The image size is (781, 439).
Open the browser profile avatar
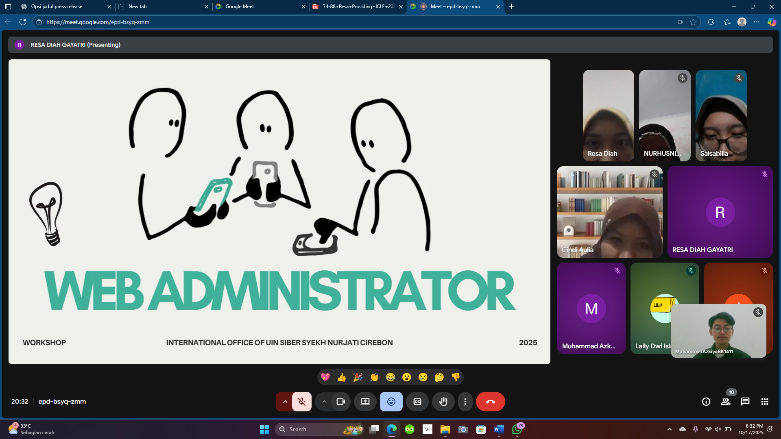click(742, 22)
